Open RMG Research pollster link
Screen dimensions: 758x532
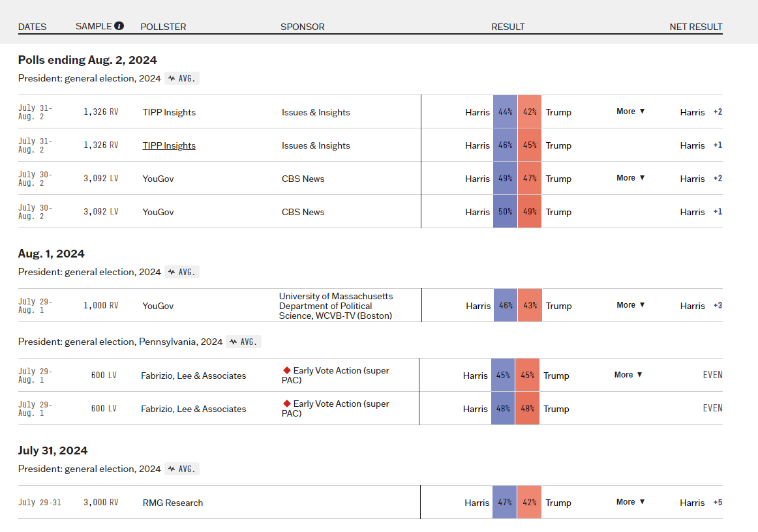[173, 503]
